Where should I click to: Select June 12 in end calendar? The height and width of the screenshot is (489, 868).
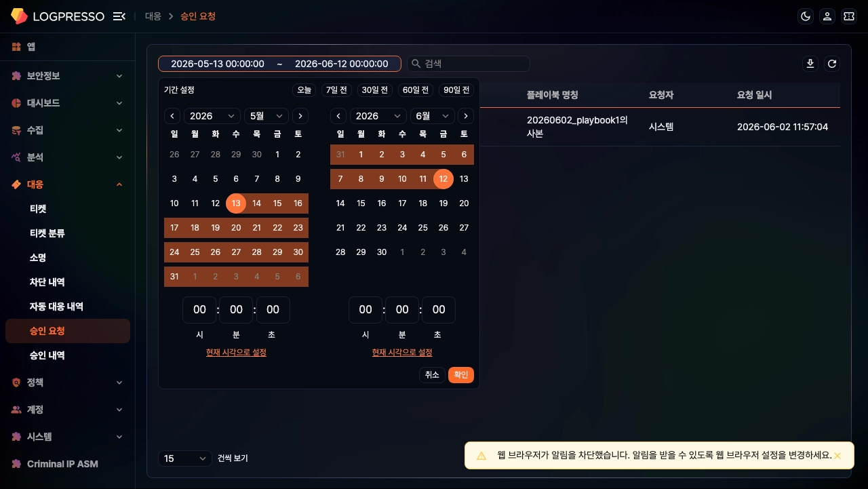click(443, 179)
